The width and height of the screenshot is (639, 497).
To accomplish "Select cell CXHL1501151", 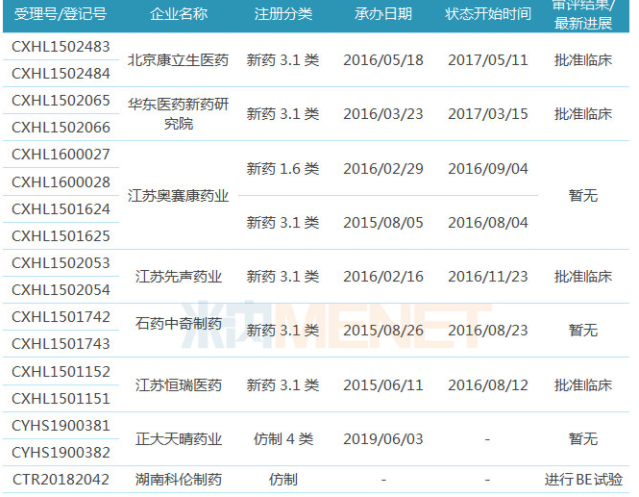I will pyautogui.click(x=61, y=398).
